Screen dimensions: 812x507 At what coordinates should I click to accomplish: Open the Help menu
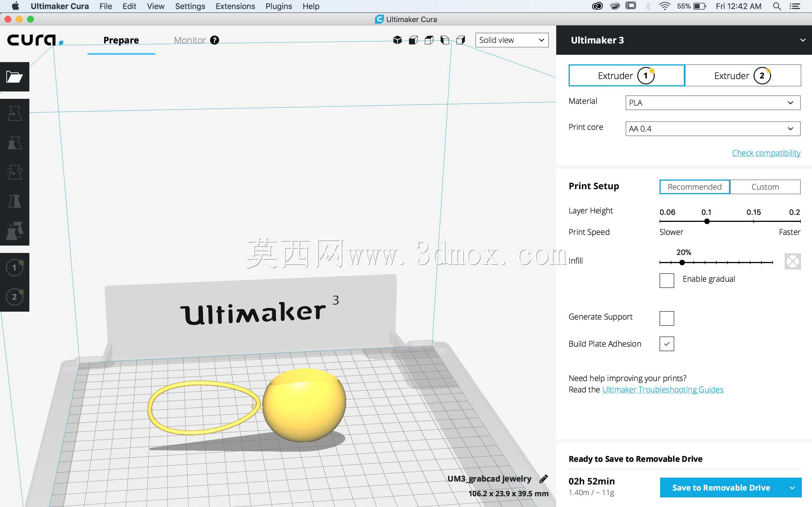coord(311,6)
